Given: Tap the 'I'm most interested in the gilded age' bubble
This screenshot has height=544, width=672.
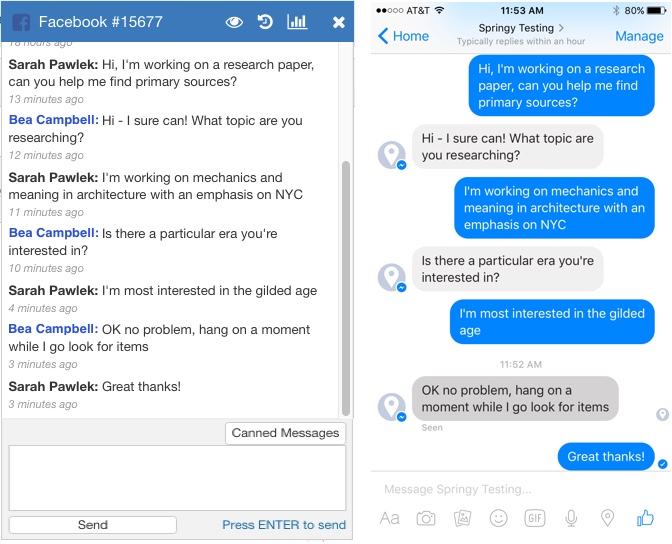Looking at the screenshot, I should (x=552, y=322).
